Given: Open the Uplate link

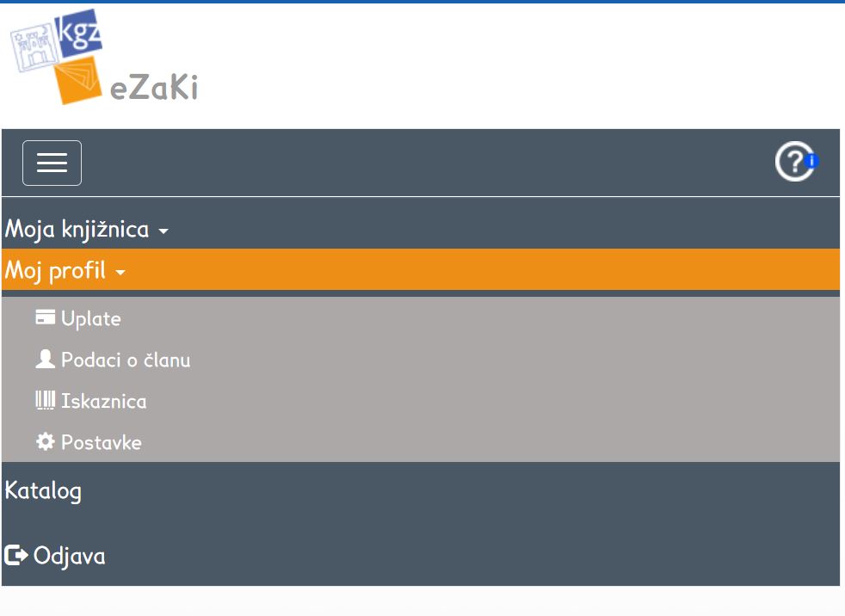Looking at the screenshot, I should [91, 319].
